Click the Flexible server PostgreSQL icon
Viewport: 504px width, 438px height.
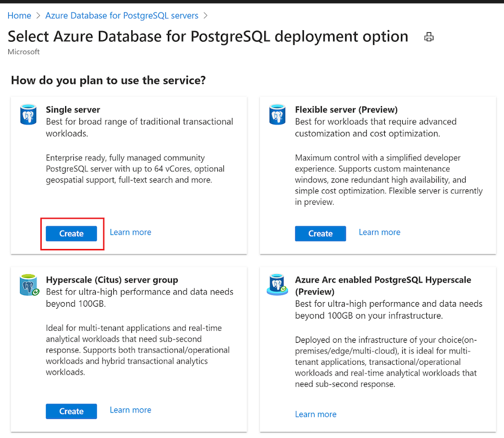point(277,116)
